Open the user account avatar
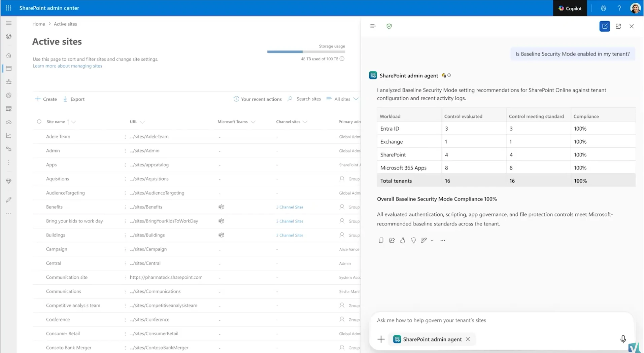The height and width of the screenshot is (353, 644). pos(635,8)
